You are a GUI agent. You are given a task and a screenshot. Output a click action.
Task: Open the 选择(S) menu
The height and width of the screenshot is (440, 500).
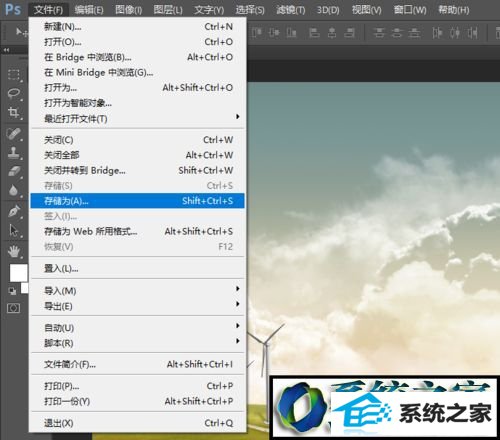click(x=250, y=10)
